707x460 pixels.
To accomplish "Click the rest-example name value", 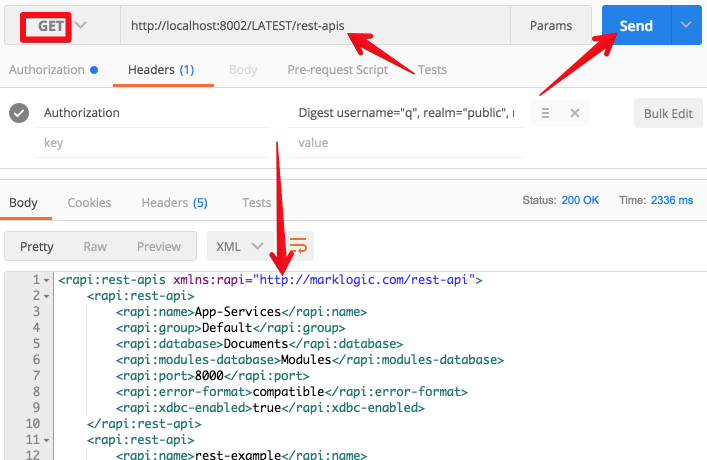I will click(238, 455).
